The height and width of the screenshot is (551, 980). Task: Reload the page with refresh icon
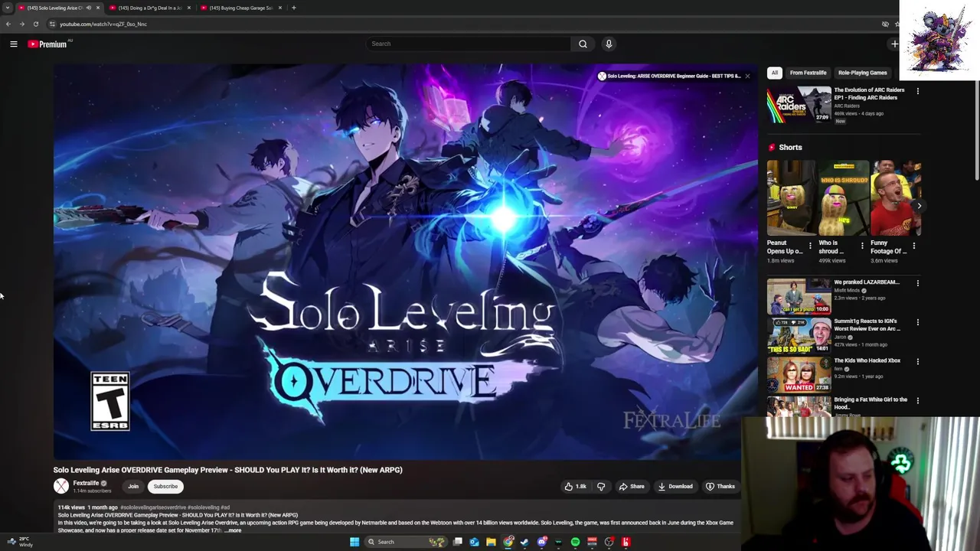click(x=35, y=24)
